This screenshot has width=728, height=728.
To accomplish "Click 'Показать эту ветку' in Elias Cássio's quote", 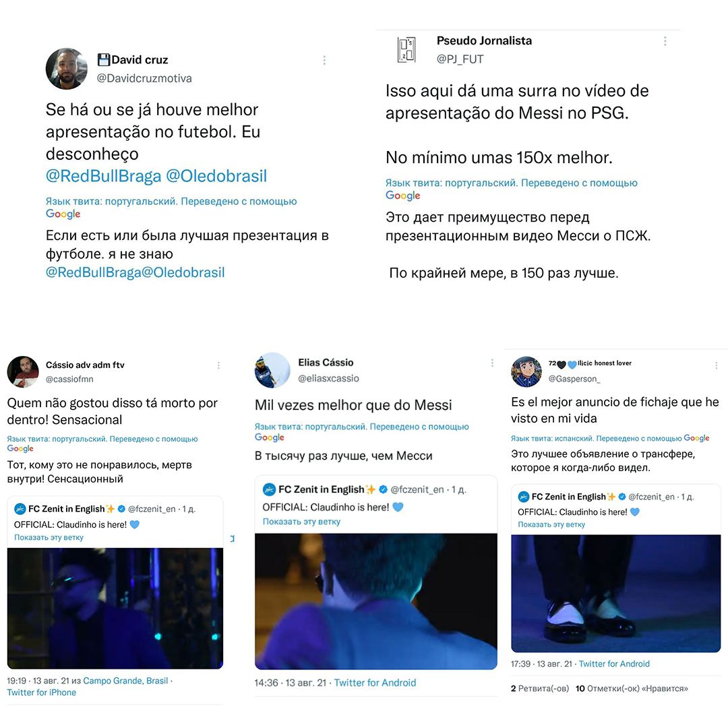I will (301, 521).
